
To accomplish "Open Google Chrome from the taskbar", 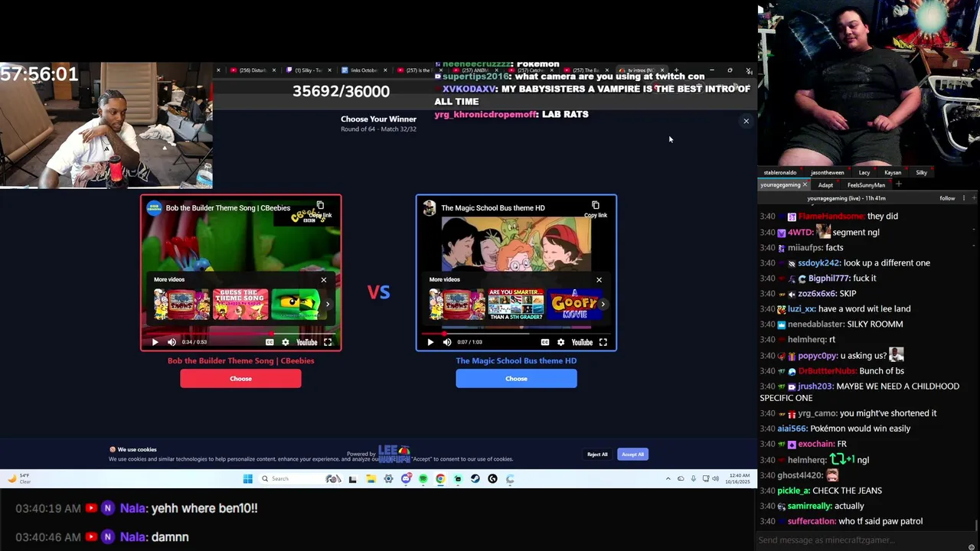I will tap(440, 479).
